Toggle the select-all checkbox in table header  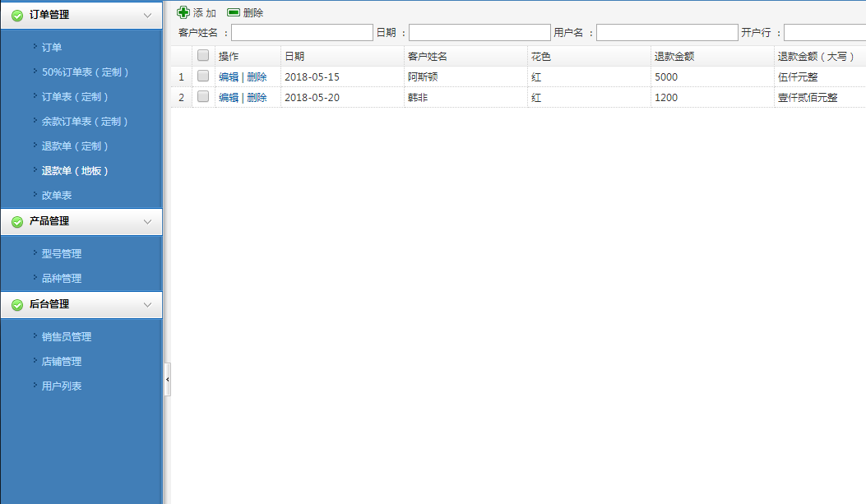click(203, 55)
